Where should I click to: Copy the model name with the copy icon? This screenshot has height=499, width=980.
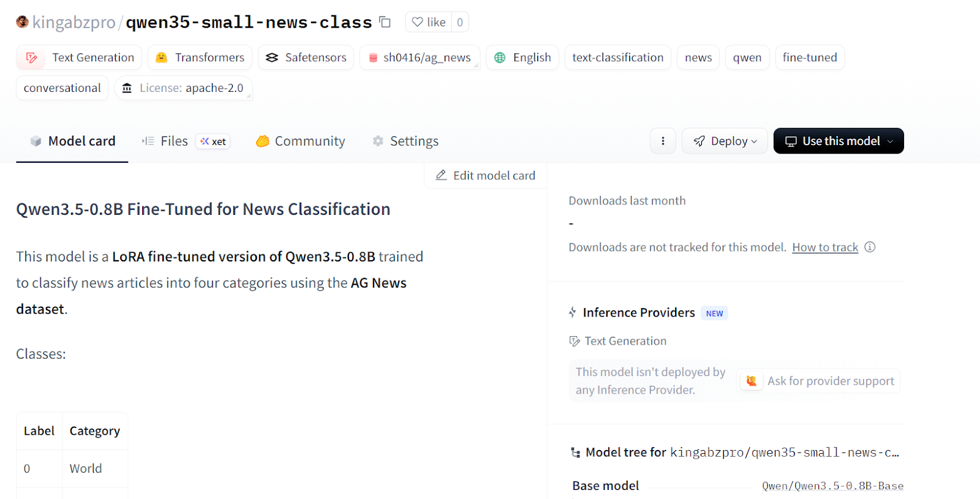[385, 22]
